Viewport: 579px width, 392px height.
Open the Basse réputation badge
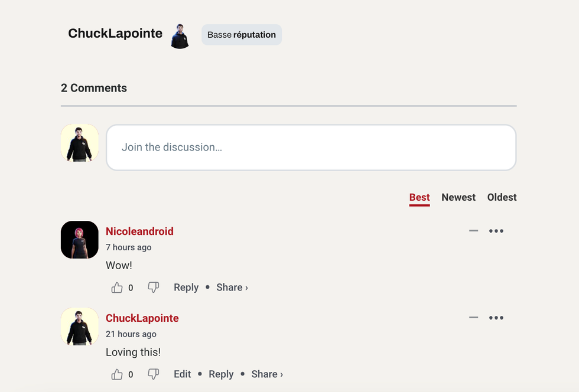point(241,35)
